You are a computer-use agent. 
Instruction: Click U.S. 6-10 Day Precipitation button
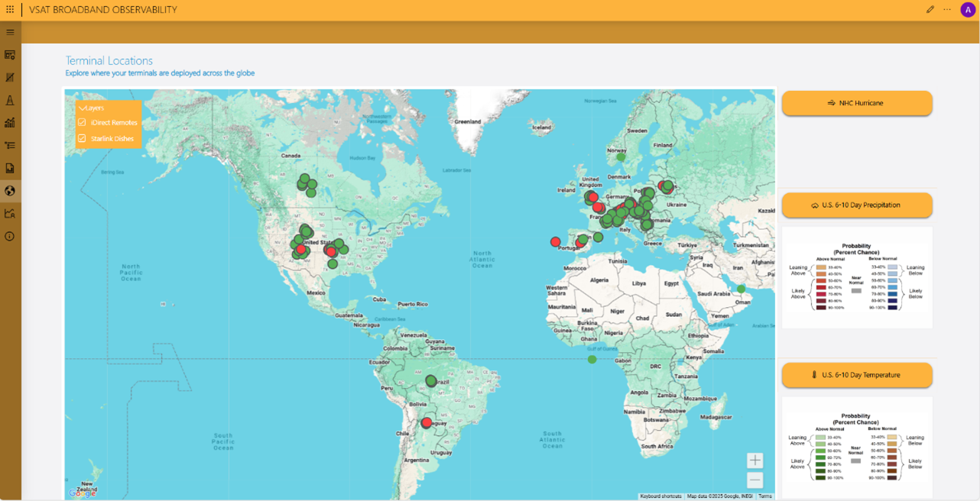tap(857, 205)
